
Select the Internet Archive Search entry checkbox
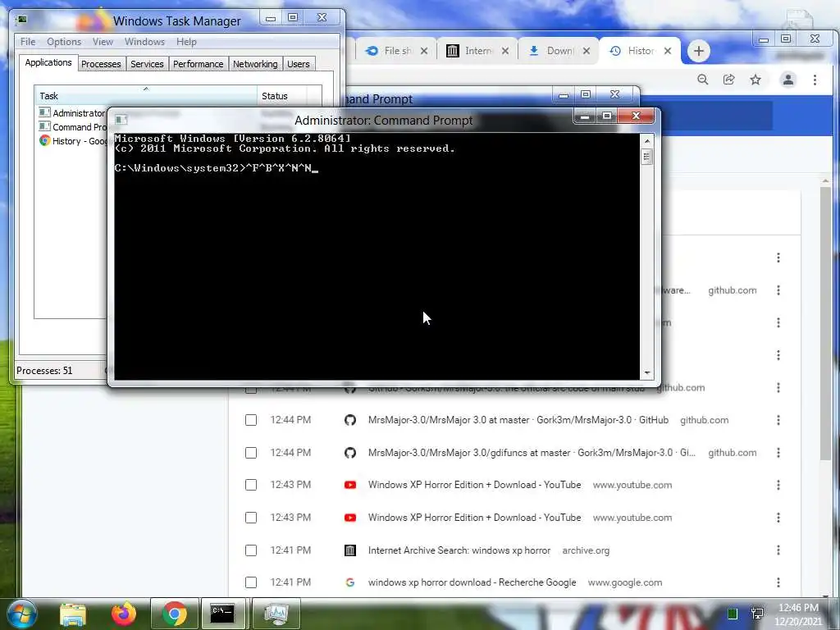251,550
